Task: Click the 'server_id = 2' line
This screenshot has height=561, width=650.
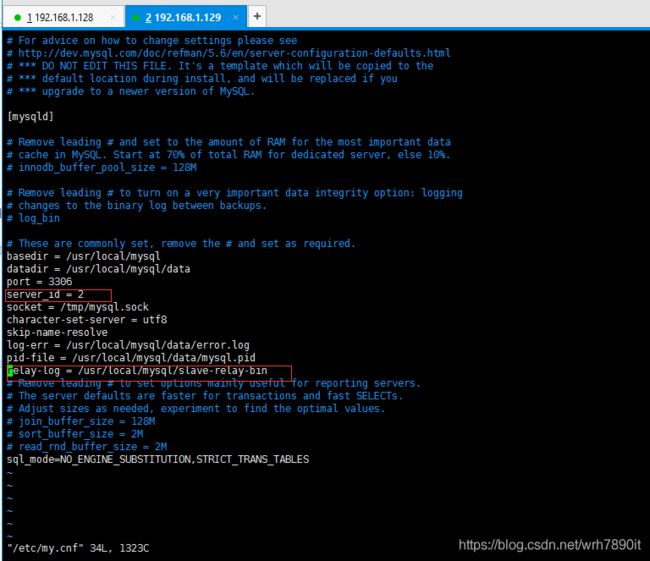Action: [45, 294]
